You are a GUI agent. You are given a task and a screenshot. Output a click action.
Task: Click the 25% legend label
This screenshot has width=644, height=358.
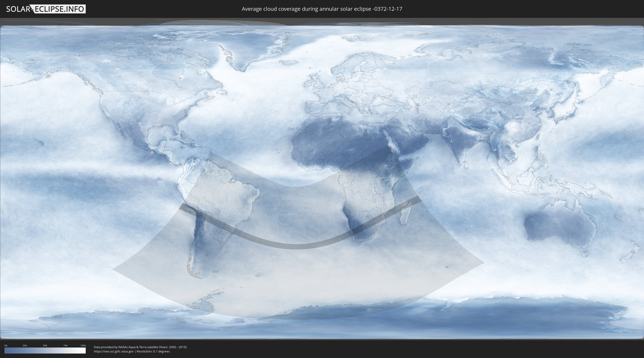pos(25,345)
